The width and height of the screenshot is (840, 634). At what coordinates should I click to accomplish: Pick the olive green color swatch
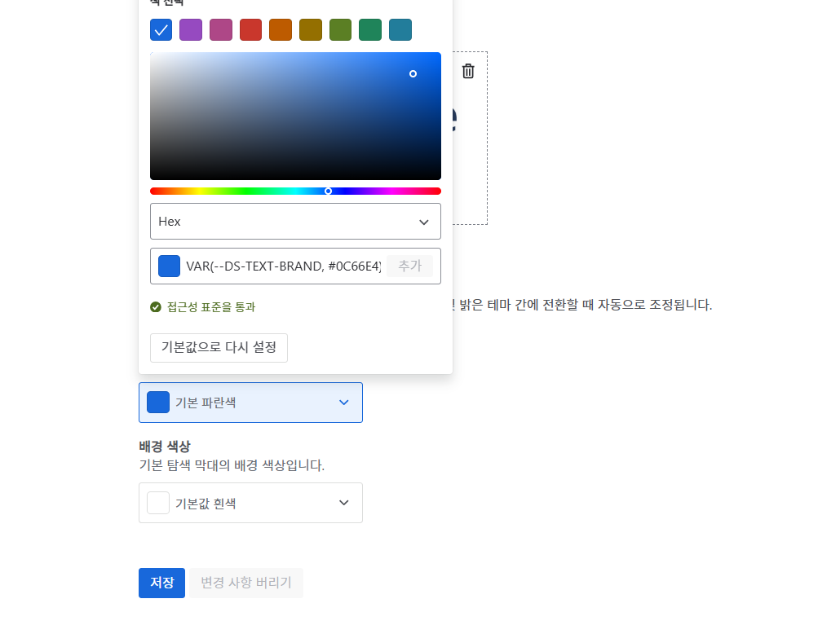point(340,30)
